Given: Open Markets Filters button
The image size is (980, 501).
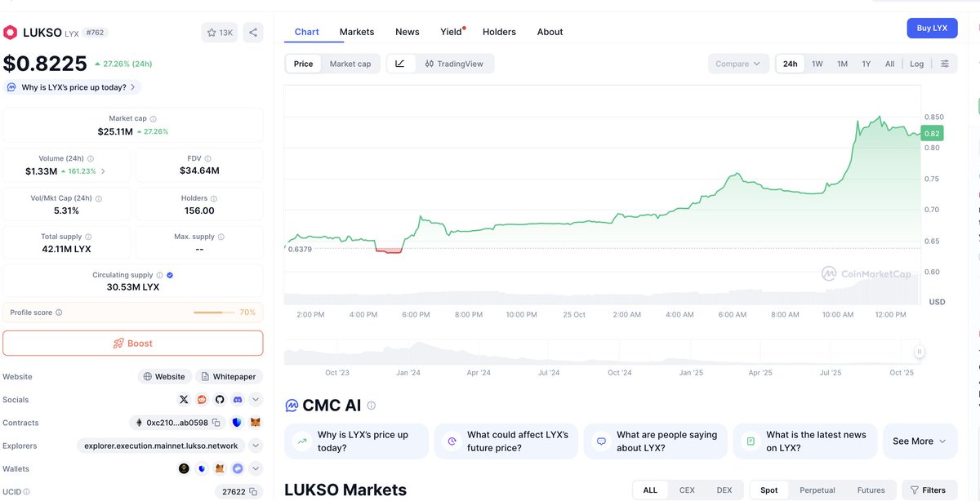Looking at the screenshot, I should pyautogui.click(x=929, y=490).
